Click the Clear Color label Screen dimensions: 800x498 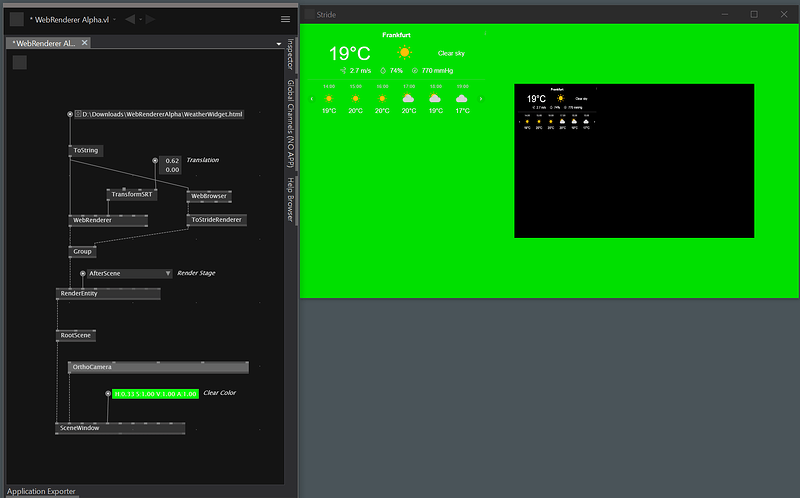(x=220, y=393)
